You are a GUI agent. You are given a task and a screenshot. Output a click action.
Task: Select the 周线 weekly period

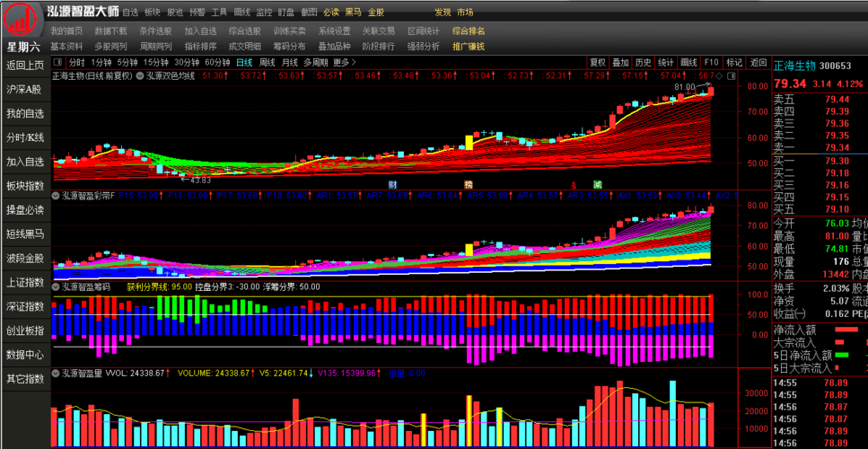(267, 62)
